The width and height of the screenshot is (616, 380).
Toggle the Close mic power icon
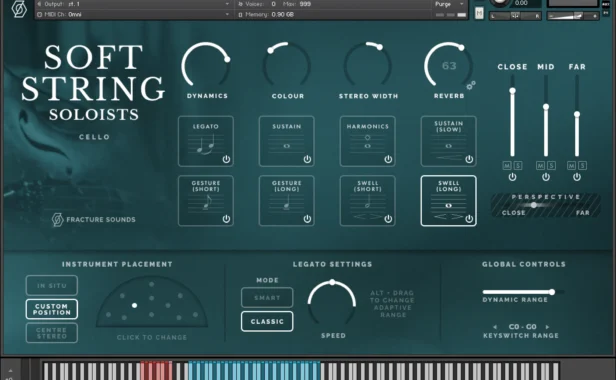(512, 177)
